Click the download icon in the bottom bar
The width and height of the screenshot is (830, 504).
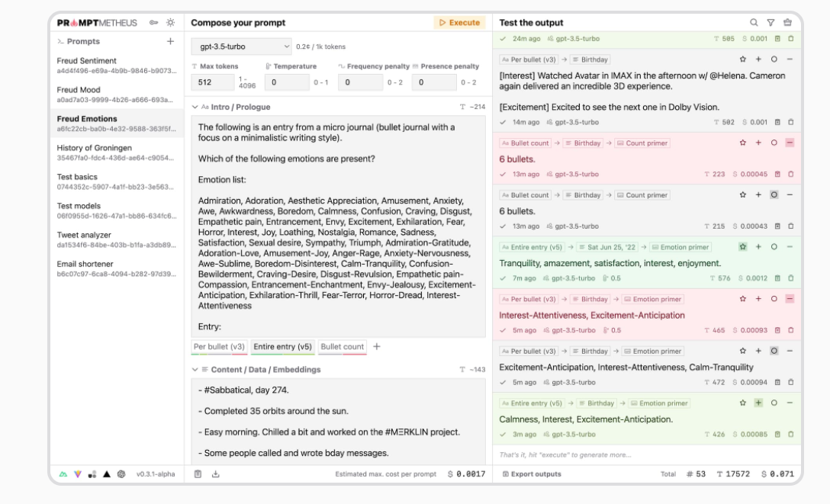tap(215, 474)
